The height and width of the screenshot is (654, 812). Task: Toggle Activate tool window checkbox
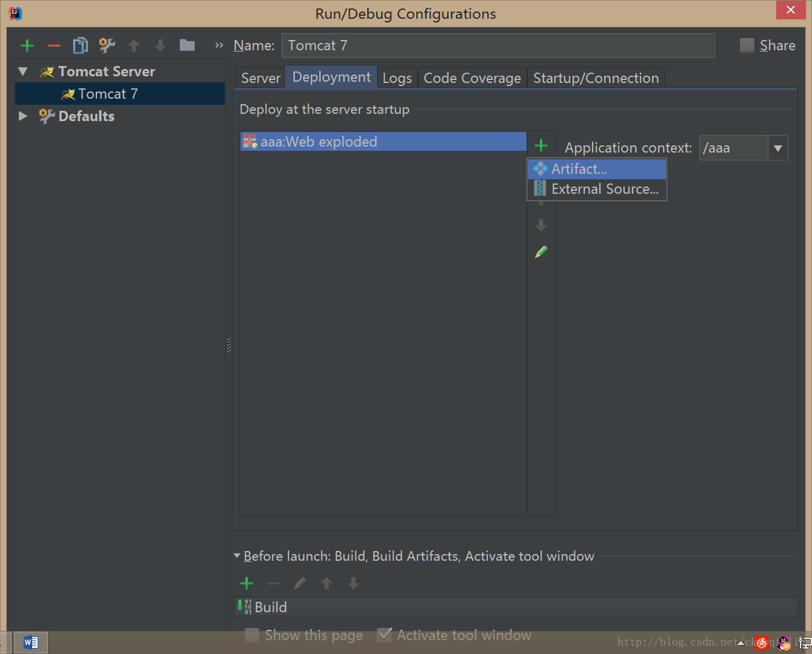(384, 635)
